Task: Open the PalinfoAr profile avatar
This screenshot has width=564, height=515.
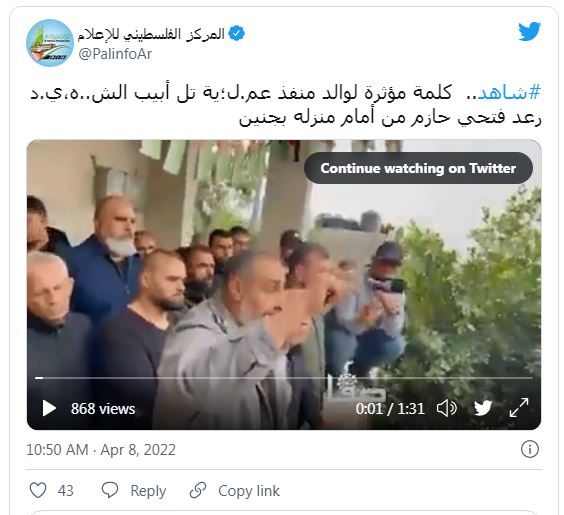Action: 50,43
